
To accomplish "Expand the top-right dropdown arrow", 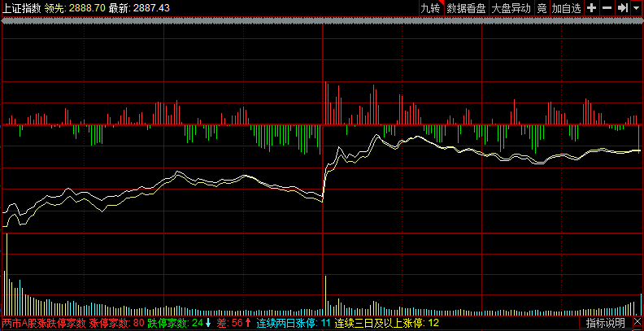I will click(x=636, y=8).
